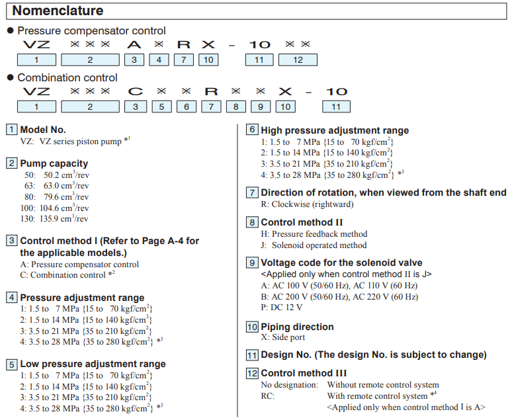Click the 6 marker beside High pressure adjustment range
The image size is (510, 420).
pos(252,130)
